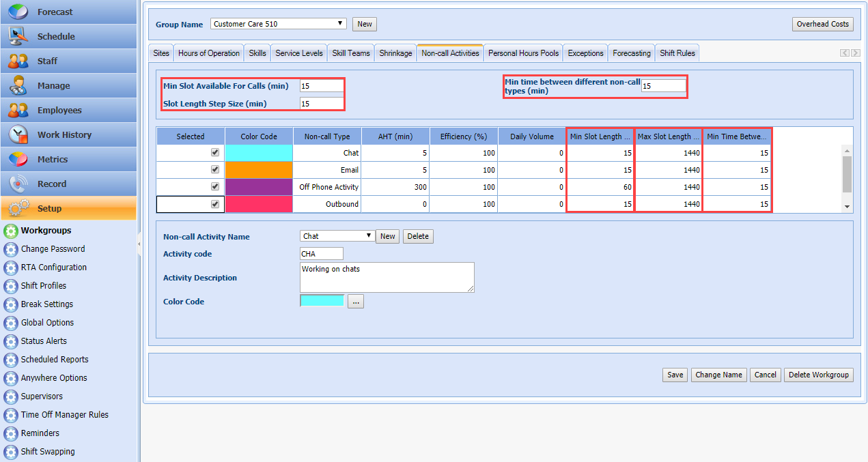Click the Save button
This screenshot has height=462, width=868.
pos(675,375)
